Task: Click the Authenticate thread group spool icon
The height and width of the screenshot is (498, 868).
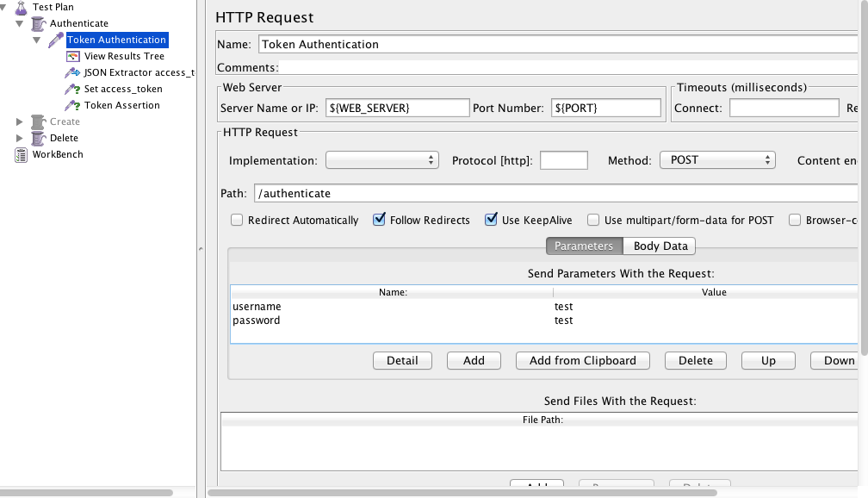Action: pyautogui.click(x=38, y=23)
